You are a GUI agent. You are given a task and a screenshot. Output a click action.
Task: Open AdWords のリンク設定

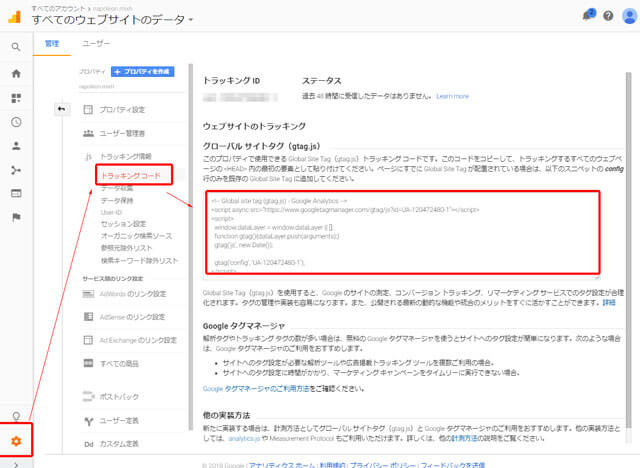133,294
